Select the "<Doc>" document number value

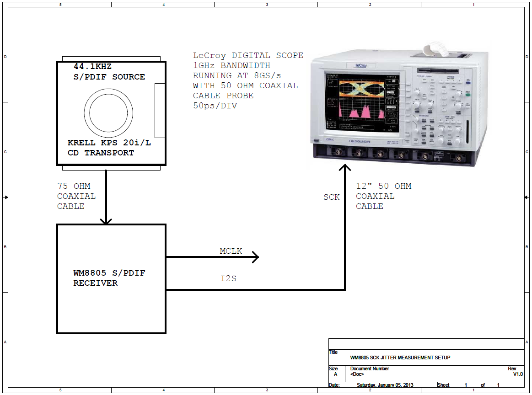coord(357,374)
